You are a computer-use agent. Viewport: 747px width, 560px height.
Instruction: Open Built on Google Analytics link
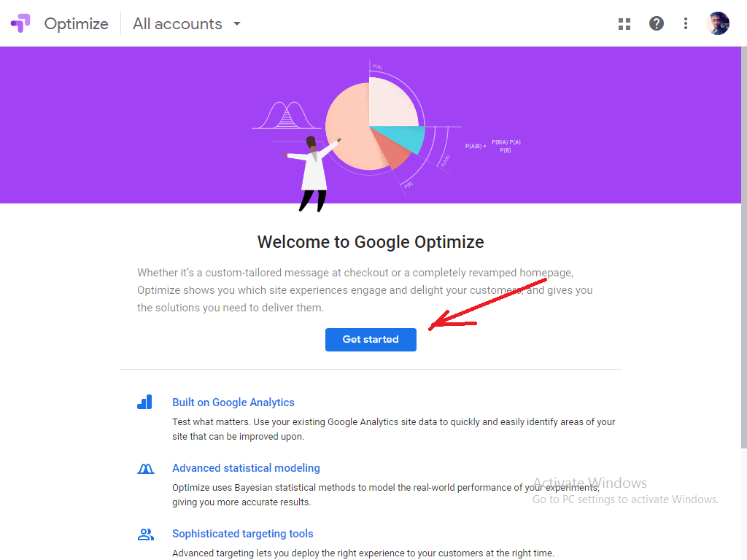coord(233,402)
